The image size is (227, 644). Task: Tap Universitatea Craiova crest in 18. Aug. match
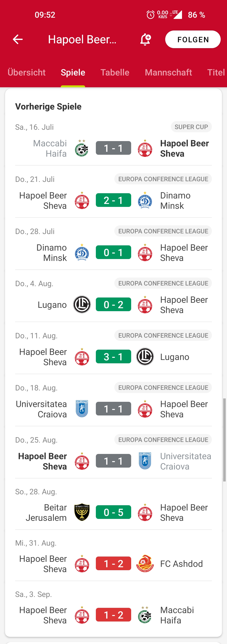point(82,409)
